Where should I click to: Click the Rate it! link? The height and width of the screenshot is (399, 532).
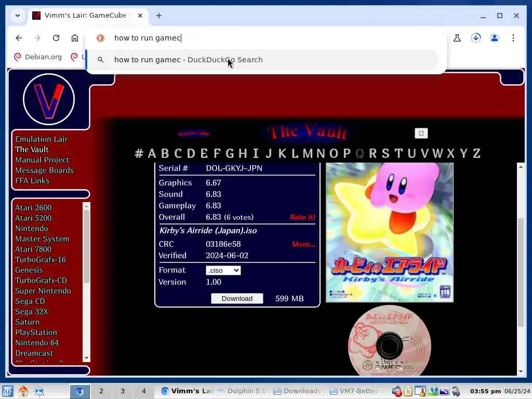point(303,217)
